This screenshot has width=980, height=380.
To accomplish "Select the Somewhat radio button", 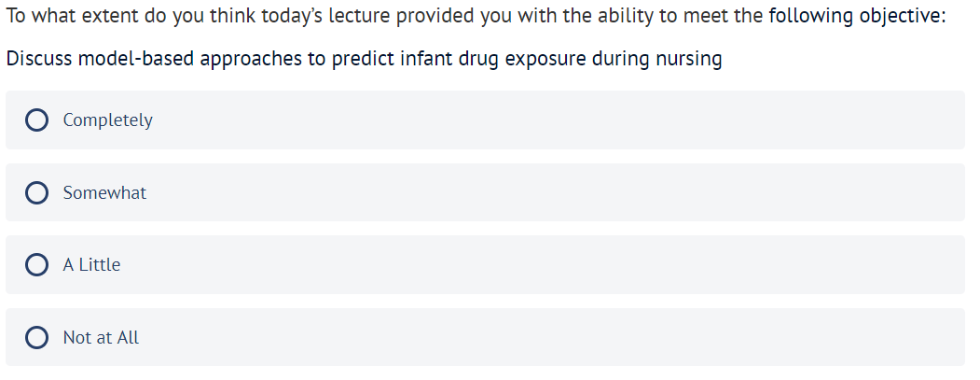I will tap(37, 193).
